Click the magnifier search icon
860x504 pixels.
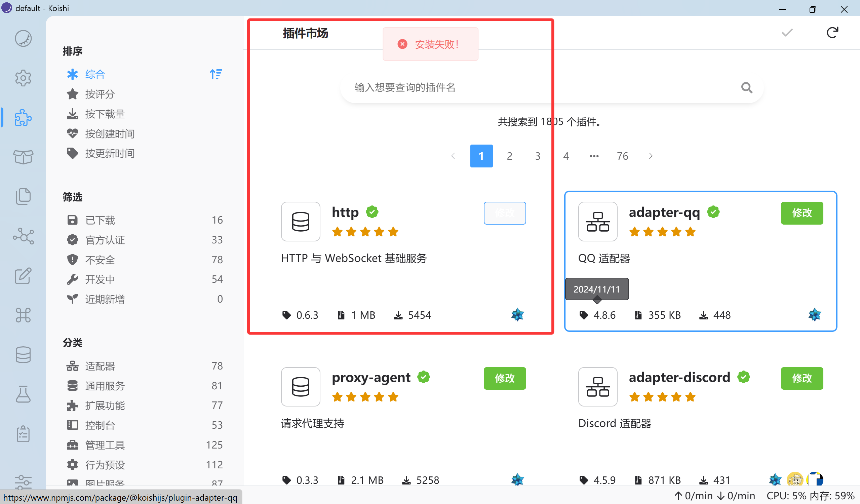(x=747, y=88)
